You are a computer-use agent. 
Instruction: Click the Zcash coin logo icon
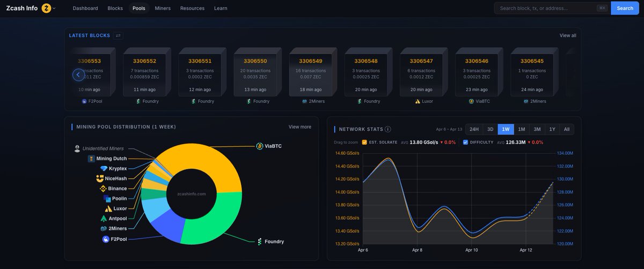click(x=46, y=8)
